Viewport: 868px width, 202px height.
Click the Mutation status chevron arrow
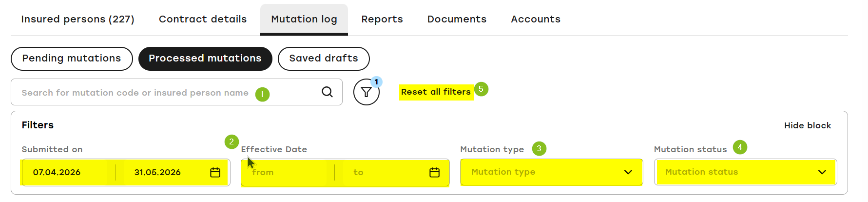[x=822, y=172]
